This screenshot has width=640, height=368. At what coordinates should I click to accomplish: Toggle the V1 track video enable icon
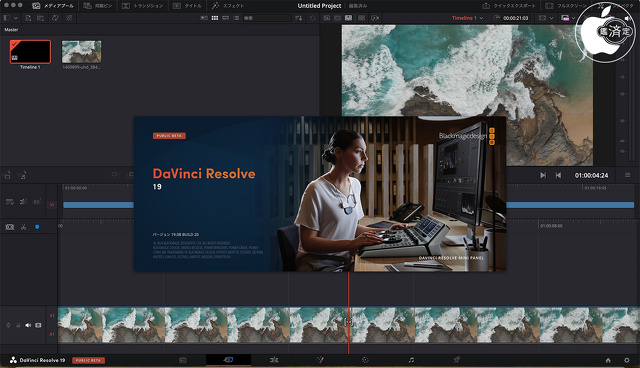pyautogui.click(x=38, y=325)
